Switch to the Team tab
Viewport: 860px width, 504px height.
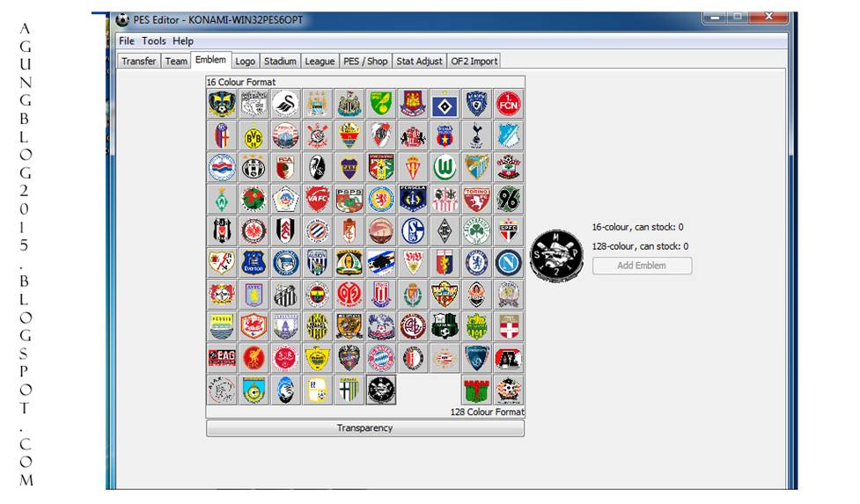coord(176,61)
